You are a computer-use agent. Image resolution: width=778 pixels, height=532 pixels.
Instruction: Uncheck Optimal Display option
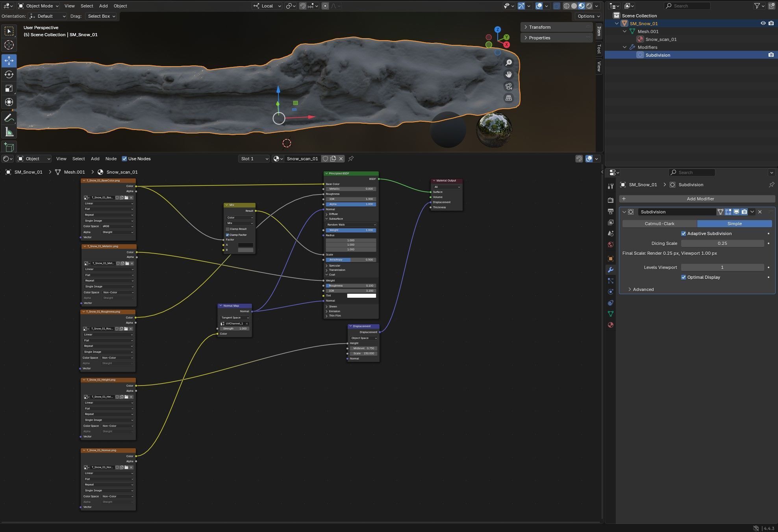(684, 277)
